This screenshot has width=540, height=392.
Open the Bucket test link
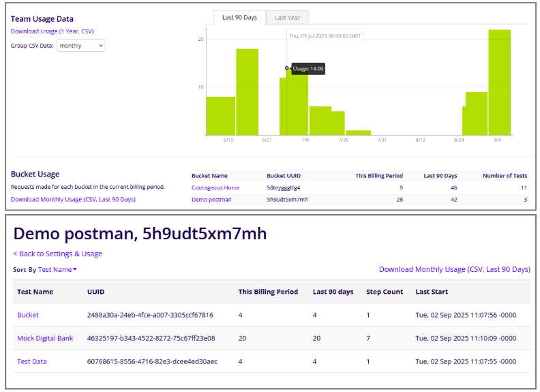click(28, 315)
